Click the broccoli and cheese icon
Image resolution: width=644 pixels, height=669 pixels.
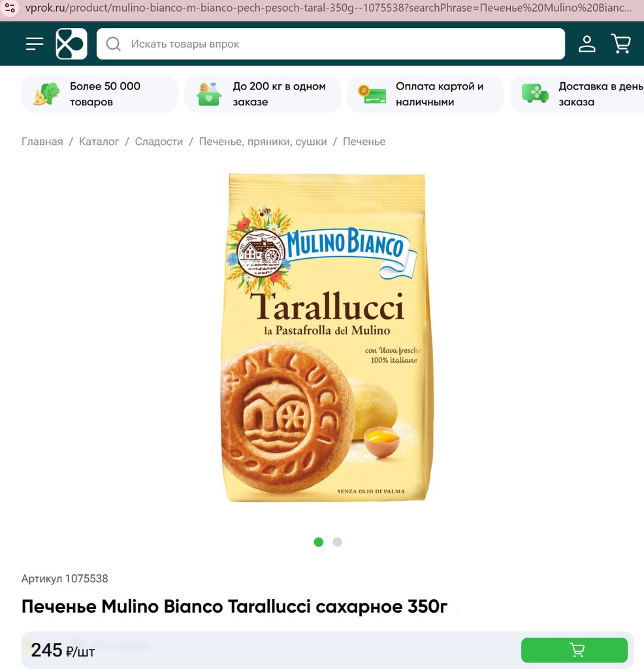tap(46, 94)
